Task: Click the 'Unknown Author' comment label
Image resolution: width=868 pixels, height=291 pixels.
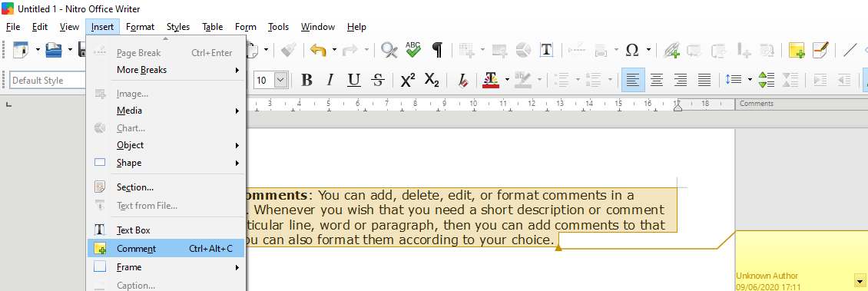Action: pos(767,276)
